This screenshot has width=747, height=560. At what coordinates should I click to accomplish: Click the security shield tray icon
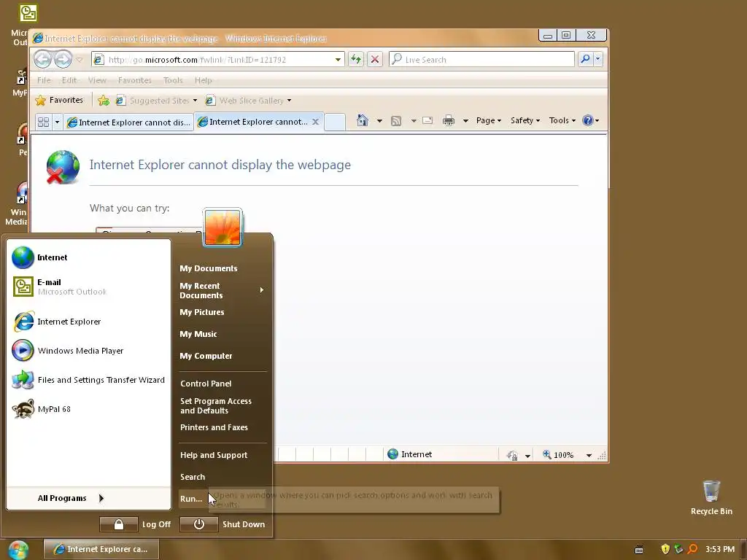pyautogui.click(x=665, y=549)
